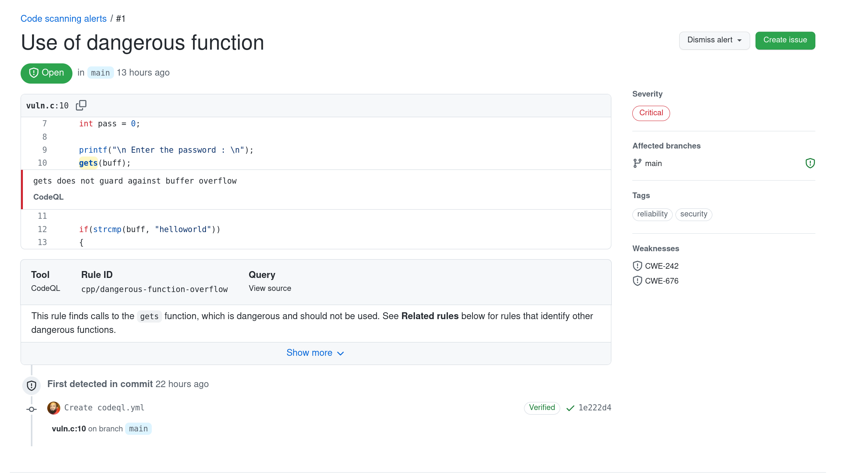Select the main branch label near title
This screenshot has height=473, width=868.
pyautogui.click(x=100, y=73)
